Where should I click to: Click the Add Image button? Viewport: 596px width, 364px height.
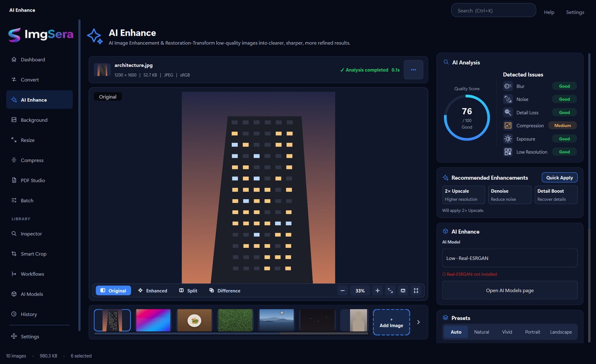click(x=391, y=322)
